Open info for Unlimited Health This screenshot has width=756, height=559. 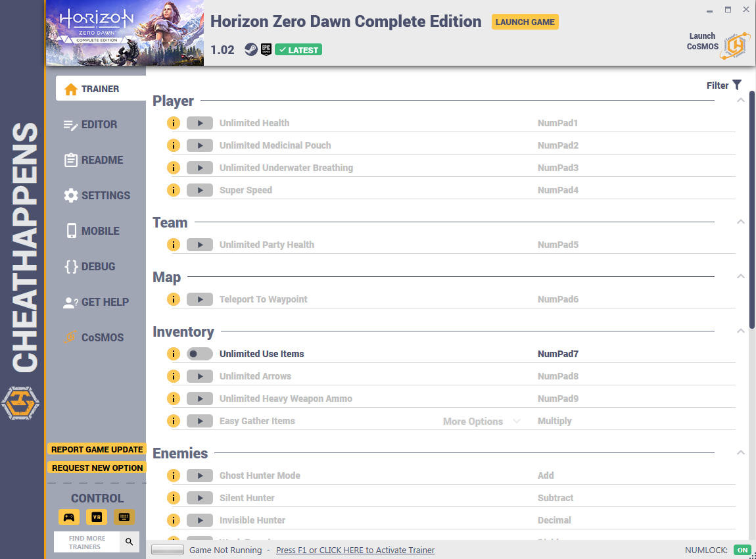pyautogui.click(x=173, y=123)
